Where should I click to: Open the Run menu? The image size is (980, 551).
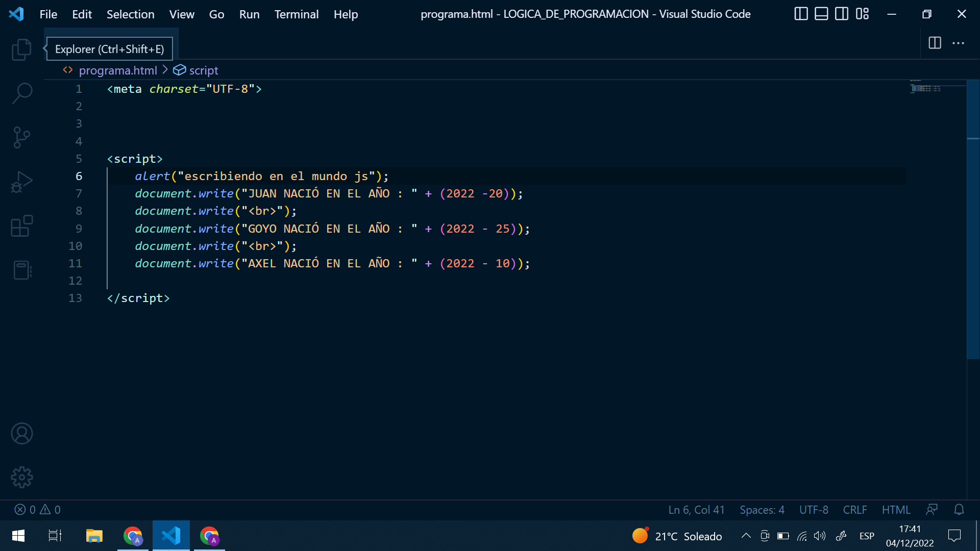(x=249, y=14)
